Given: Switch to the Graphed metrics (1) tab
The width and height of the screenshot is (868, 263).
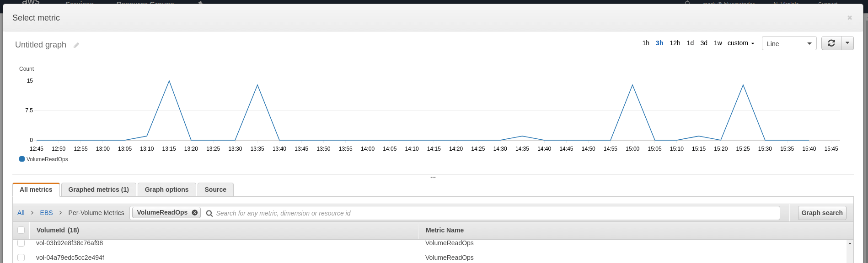Looking at the screenshot, I should (98, 189).
